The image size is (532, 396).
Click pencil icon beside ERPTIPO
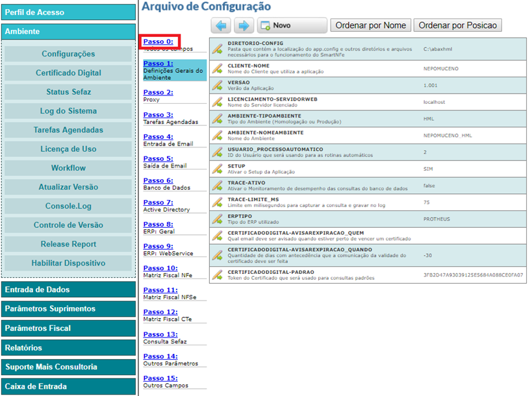coord(218,219)
